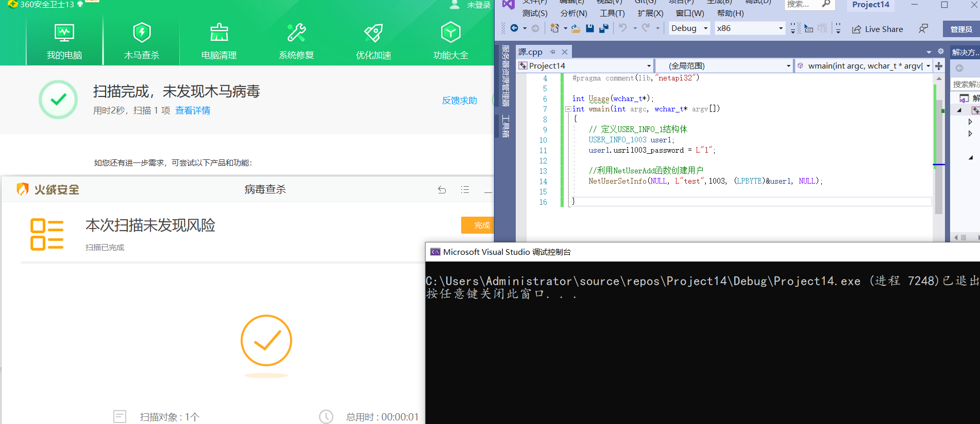Screen dimensions: 980x424
Task: Open the 工具(T) menu
Action: (x=612, y=13)
